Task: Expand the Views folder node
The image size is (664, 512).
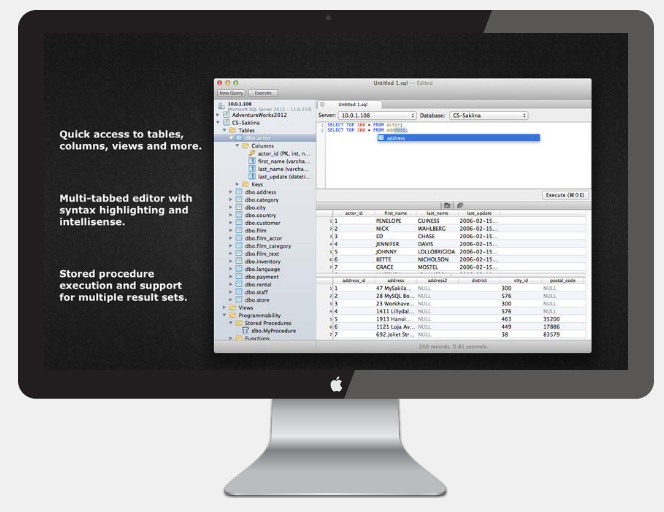Action: 224,307
